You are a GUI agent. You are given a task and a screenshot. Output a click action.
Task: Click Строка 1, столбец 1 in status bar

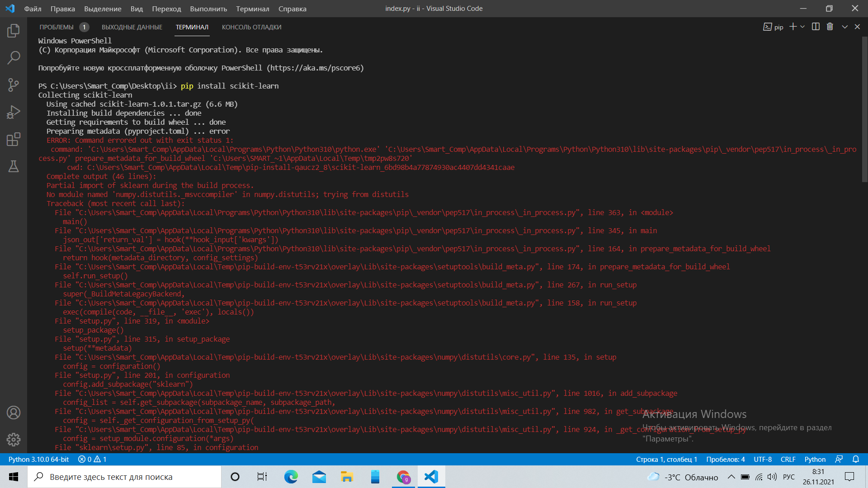point(666,459)
